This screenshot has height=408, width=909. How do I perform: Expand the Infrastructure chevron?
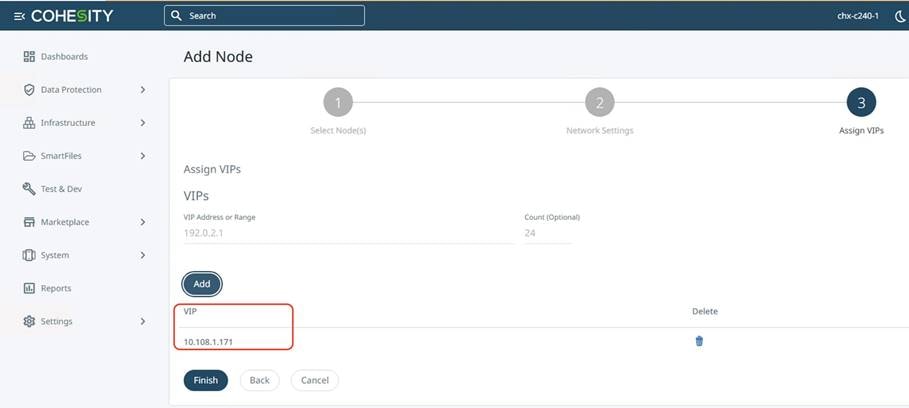(143, 123)
